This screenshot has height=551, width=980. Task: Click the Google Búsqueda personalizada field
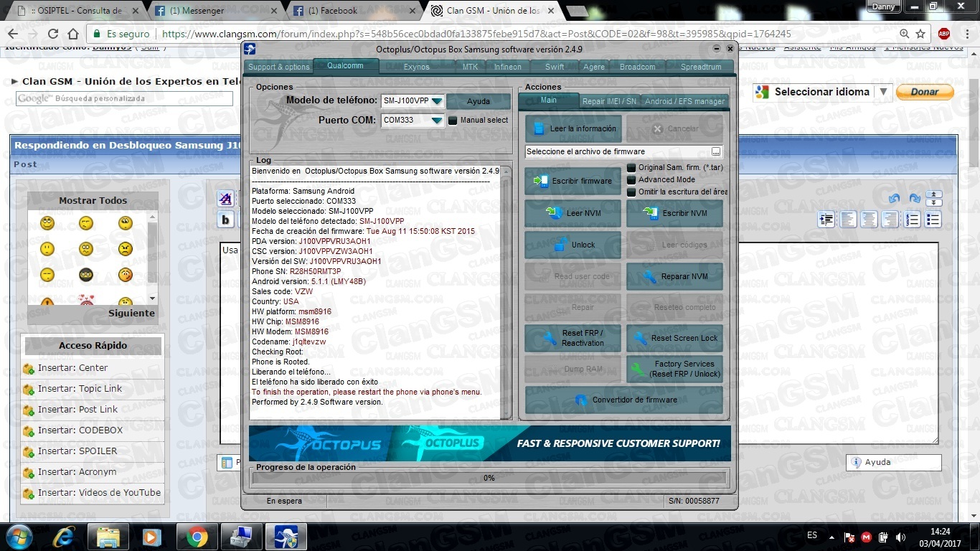tap(124, 98)
